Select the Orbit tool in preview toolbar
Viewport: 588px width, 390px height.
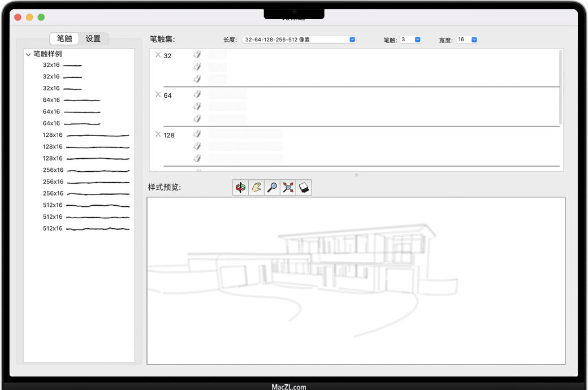pyautogui.click(x=241, y=188)
